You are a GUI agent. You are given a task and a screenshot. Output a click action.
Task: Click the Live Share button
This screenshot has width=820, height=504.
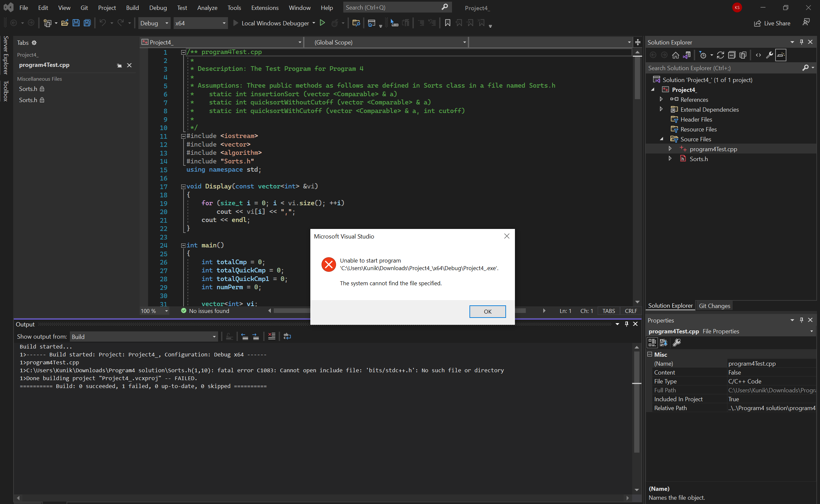[772, 23]
